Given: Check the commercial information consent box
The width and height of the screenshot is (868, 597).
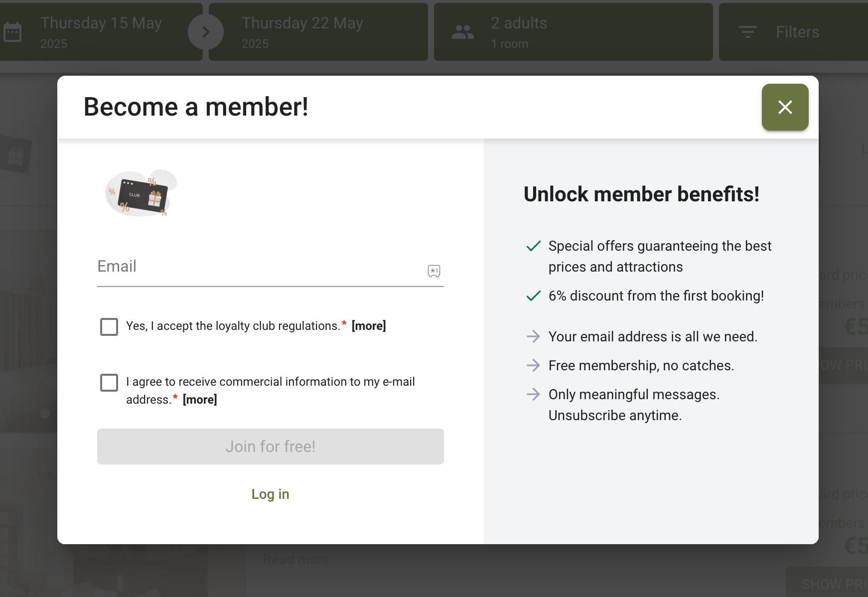Looking at the screenshot, I should click(x=109, y=383).
